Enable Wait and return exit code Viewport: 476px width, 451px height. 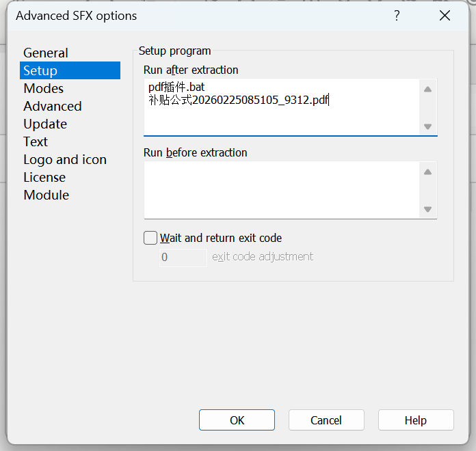(150, 238)
